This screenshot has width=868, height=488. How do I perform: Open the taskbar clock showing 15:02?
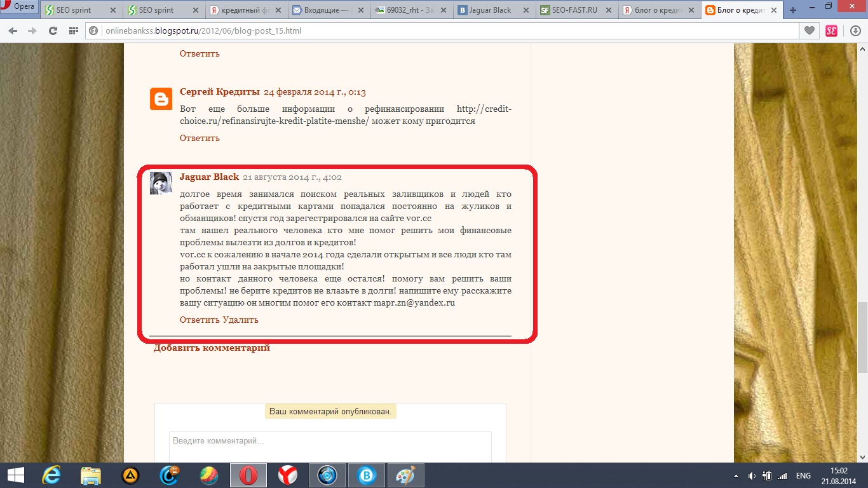coord(839,475)
